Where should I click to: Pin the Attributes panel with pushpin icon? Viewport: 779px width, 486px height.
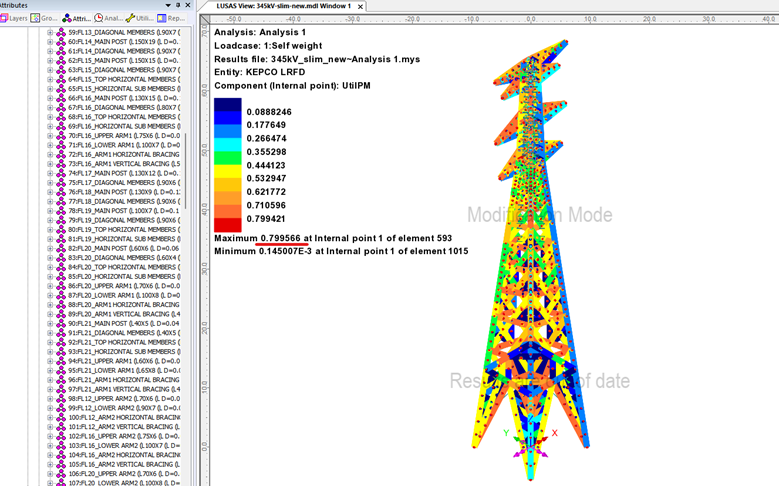click(x=178, y=5)
